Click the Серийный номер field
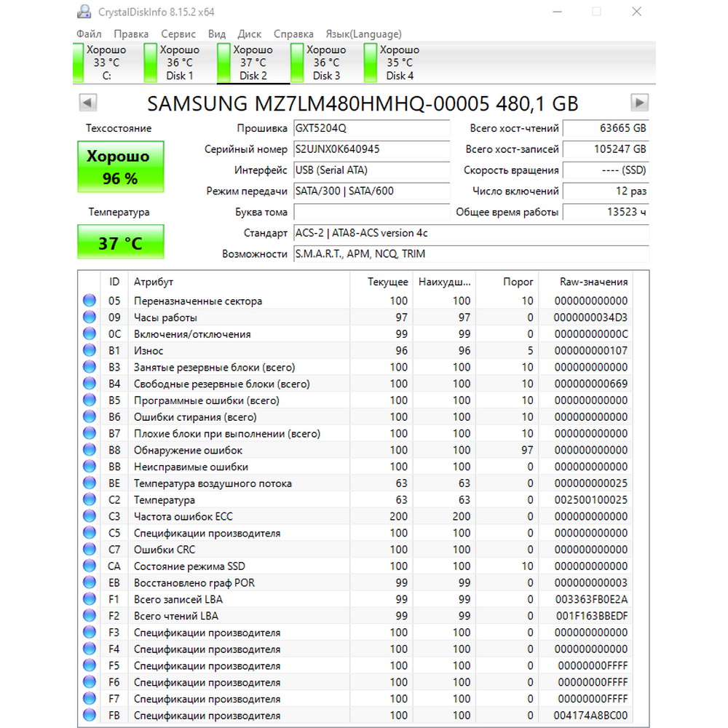The image size is (728, 728). pyautogui.click(x=371, y=149)
